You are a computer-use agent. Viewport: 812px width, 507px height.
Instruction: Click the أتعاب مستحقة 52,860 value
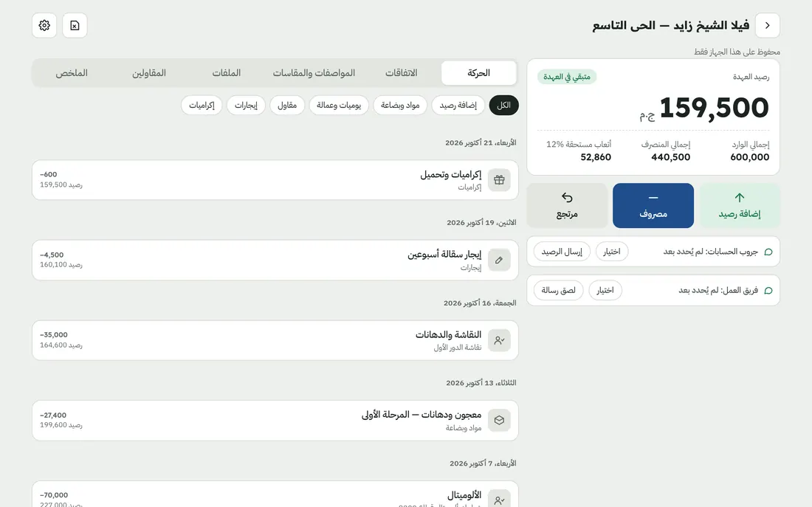click(x=596, y=157)
